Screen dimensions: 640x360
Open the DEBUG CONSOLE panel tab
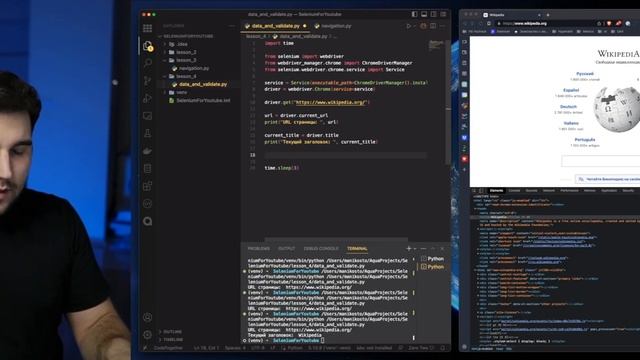tap(321, 249)
